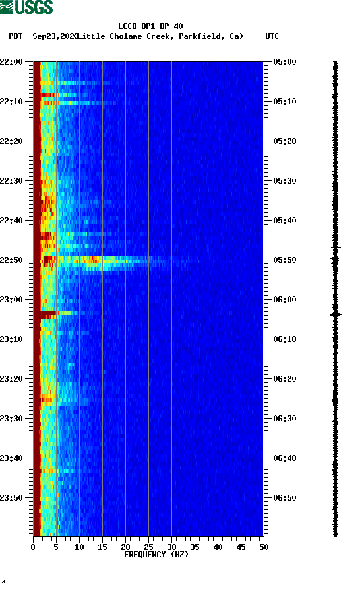The image size is (364, 589).
Task: Click the 06:20 UTC time label
Action: click(x=285, y=379)
